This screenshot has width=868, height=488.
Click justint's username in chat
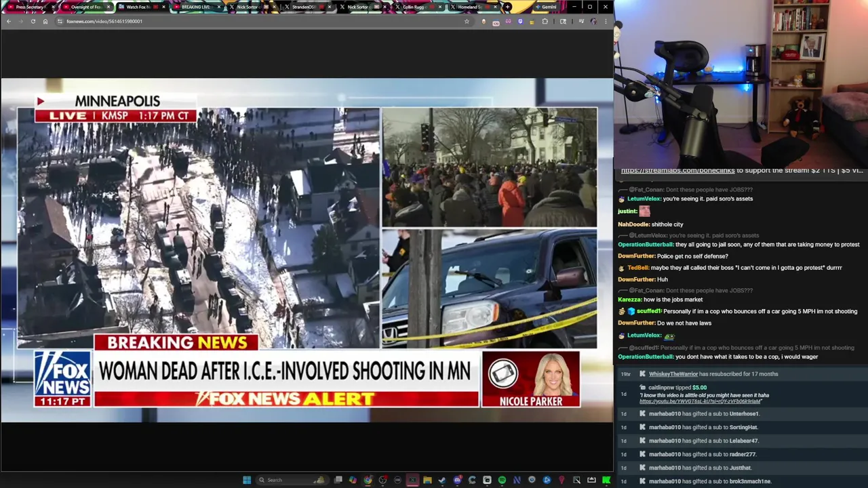[x=627, y=211]
